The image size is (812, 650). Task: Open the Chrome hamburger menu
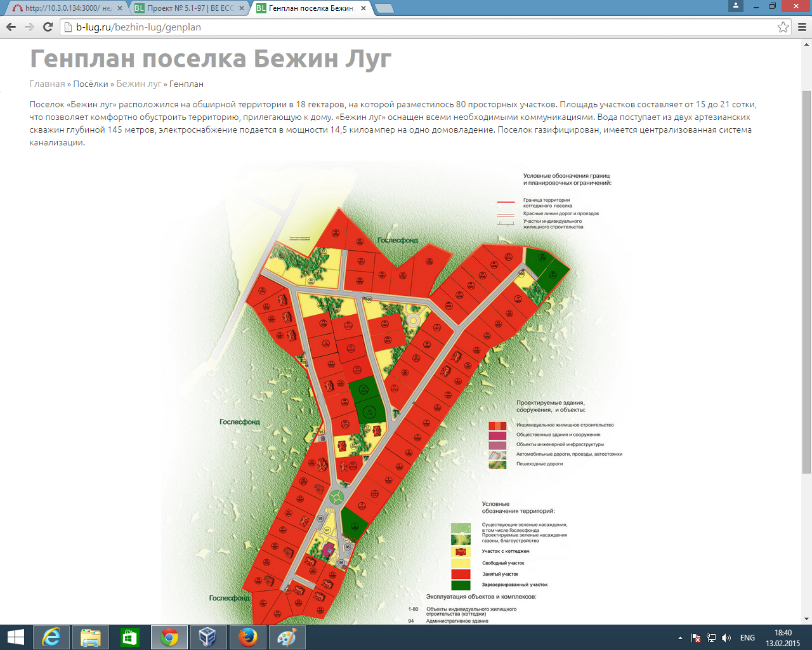point(802,27)
